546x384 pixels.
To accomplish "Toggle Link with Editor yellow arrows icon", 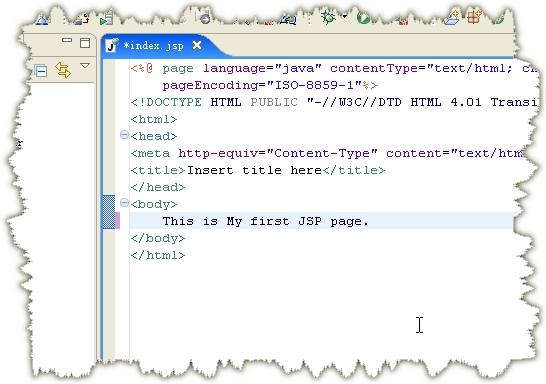I will (63, 70).
